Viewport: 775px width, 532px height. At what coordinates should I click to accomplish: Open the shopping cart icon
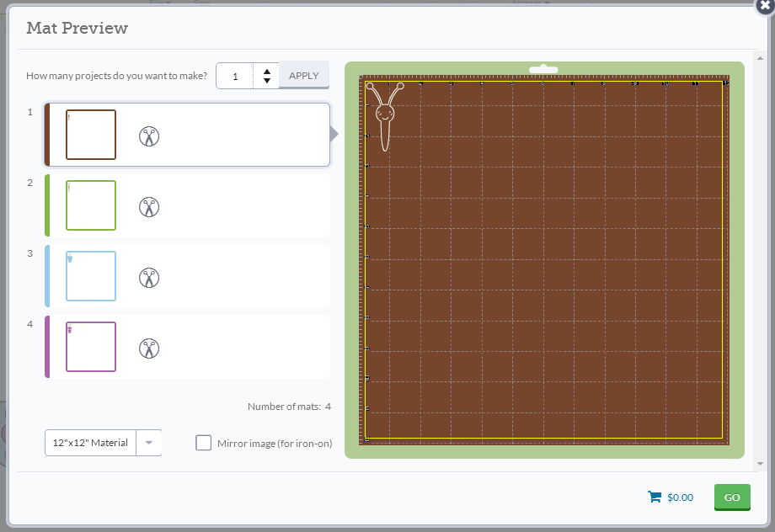pos(655,497)
